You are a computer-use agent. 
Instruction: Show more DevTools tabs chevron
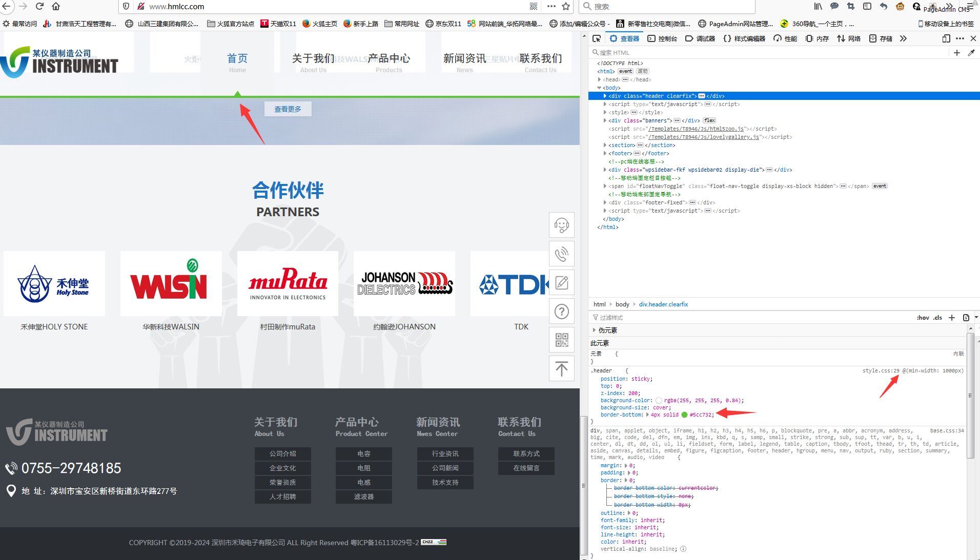pyautogui.click(x=903, y=38)
